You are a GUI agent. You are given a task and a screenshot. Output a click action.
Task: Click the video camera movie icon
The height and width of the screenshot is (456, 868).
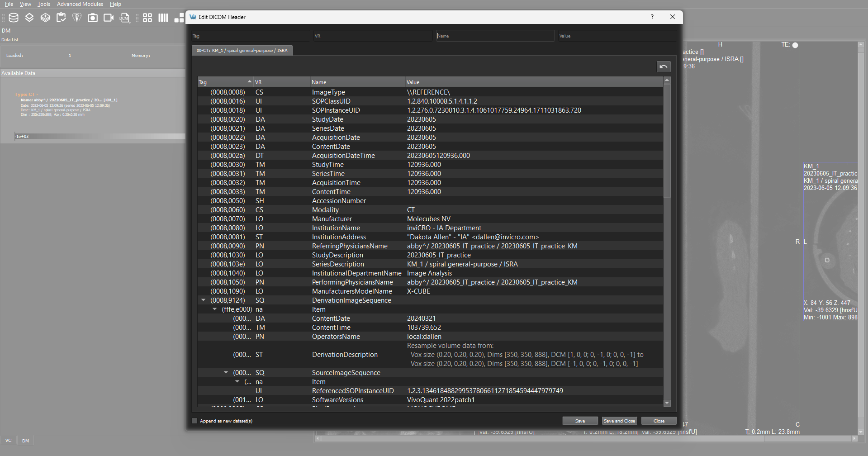(109, 18)
